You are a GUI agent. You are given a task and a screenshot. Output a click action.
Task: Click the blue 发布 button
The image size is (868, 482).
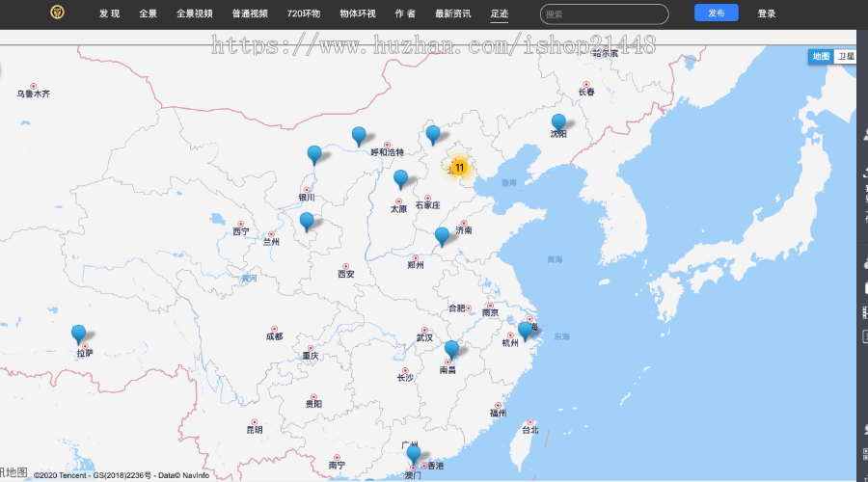[717, 13]
